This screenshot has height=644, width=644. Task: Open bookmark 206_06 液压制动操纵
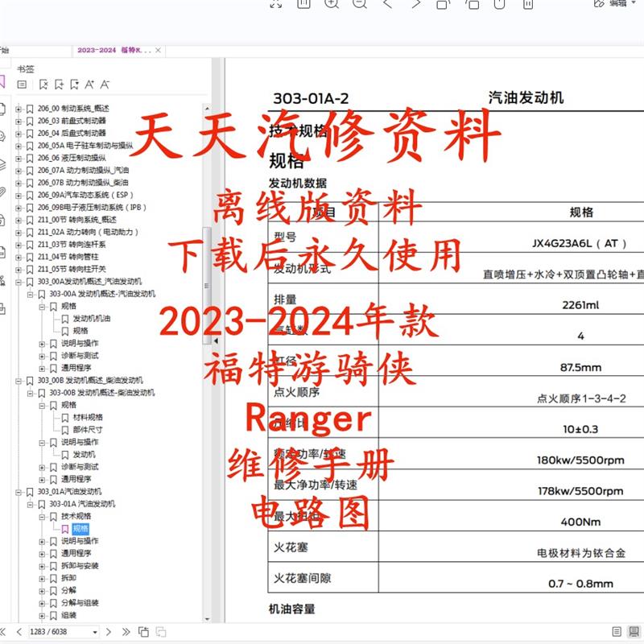[72, 158]
